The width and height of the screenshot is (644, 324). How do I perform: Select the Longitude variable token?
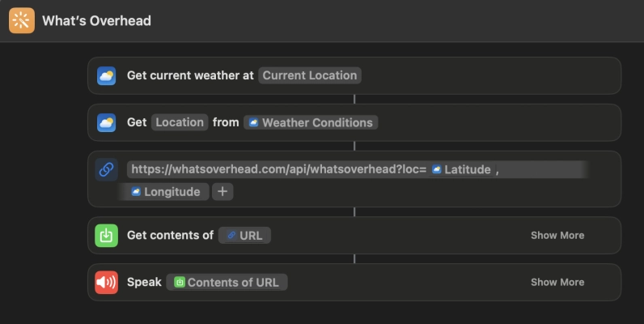(166, 192)
